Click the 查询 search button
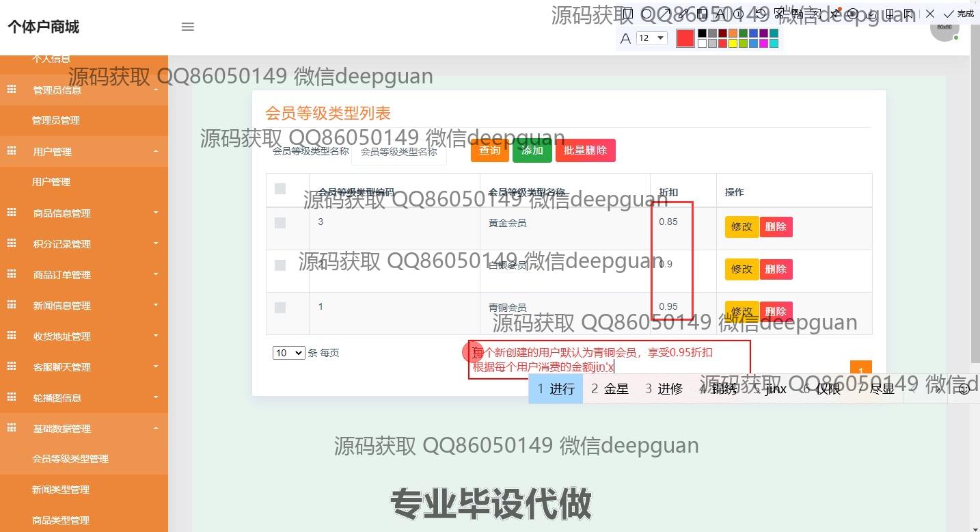 490,150
